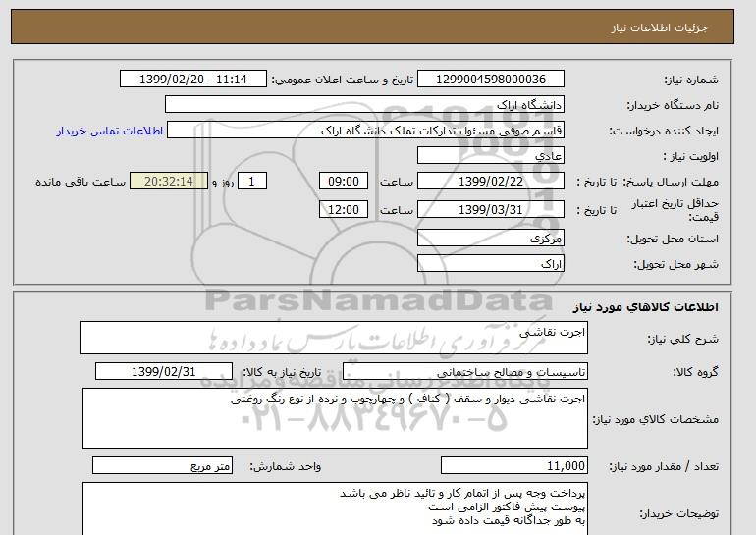Screen dimensions: 756x535
Task: Click the priority field عادی
Action: pyautogui.click(x=490, y=156)
